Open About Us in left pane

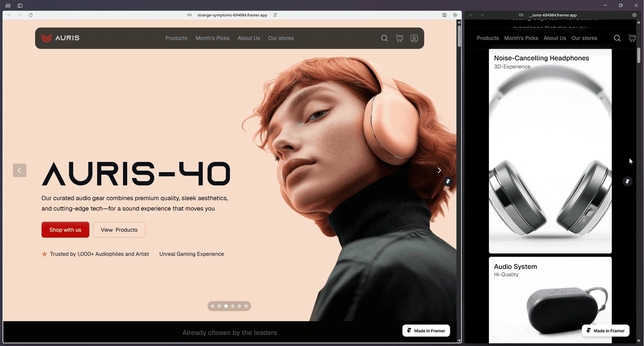(x=249, y=38)
